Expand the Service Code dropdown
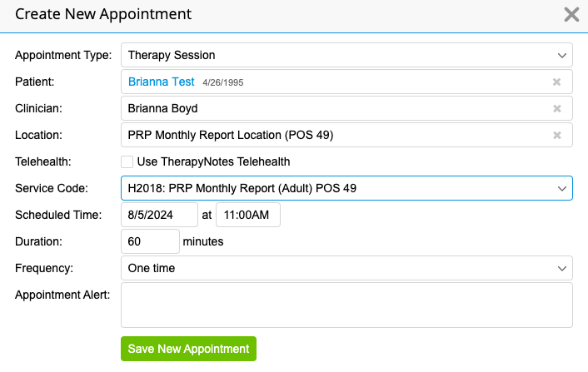The width and height of the screenshot is (588, 372). click(x=346, y=189)
